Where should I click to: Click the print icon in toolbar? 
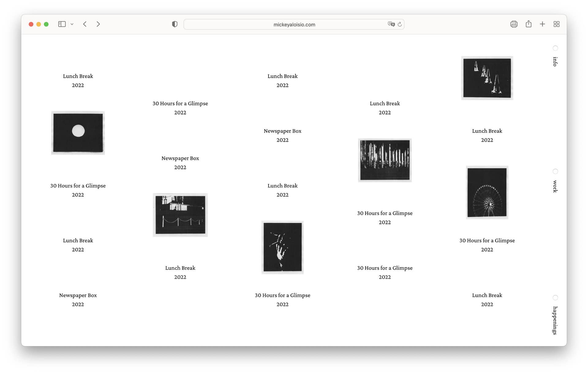pos(514,24)
